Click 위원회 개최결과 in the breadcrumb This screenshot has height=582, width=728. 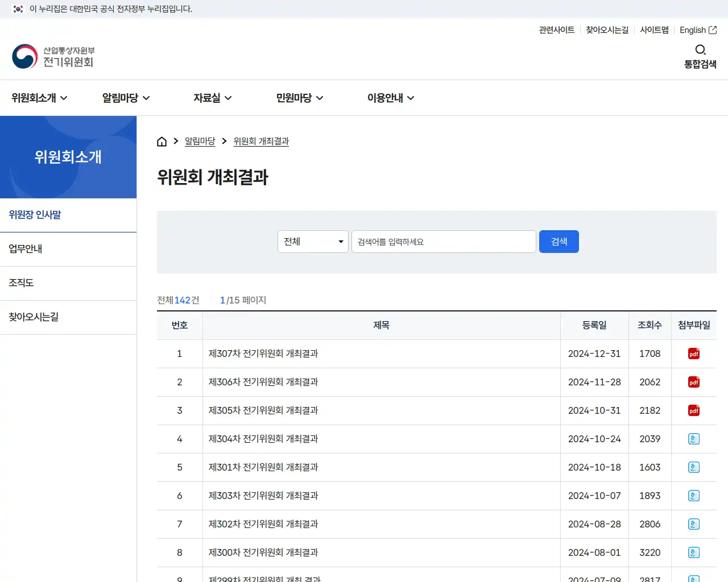261,141
